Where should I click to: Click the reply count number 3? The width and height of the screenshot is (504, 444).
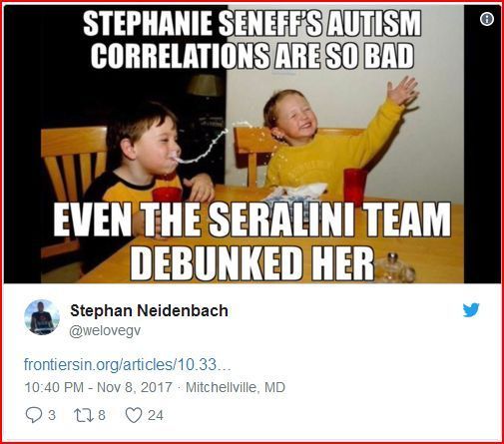click(x=52, y=415)
